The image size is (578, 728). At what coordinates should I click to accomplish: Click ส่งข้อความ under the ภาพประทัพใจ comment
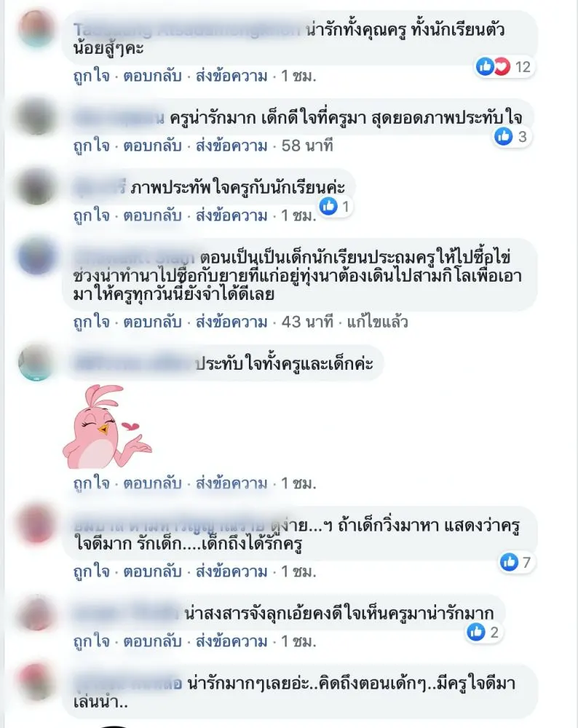tap(231, 216)
